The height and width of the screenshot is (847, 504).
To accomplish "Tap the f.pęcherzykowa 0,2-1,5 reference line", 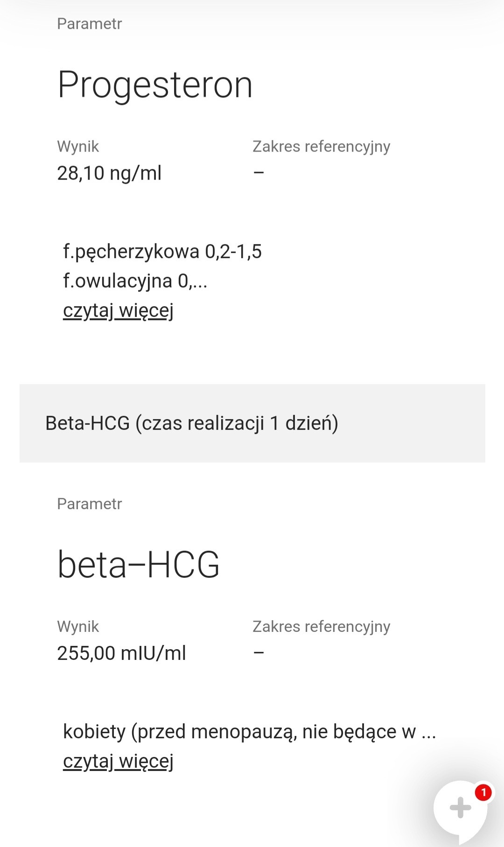I will (x=162, y=252).
